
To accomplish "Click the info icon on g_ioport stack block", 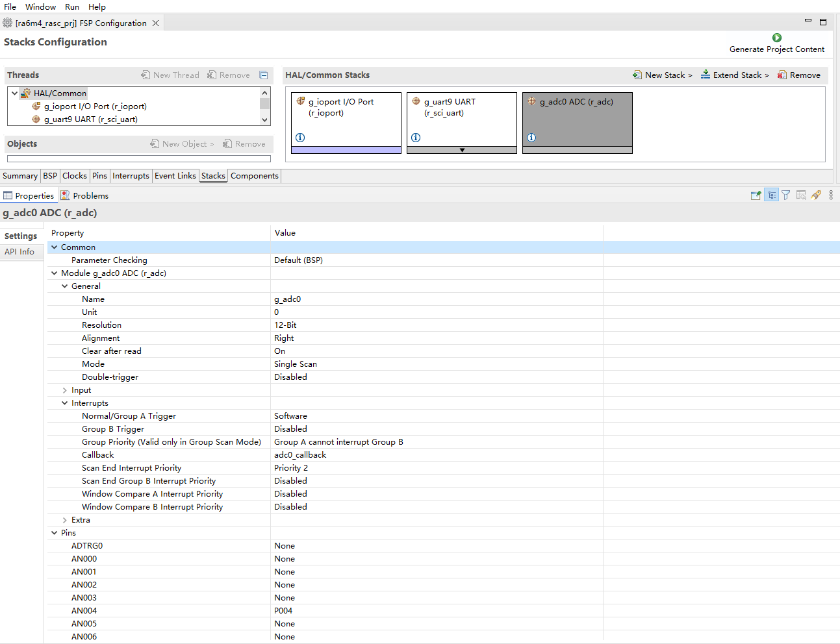I will pyautogui.click(x=300, y=138).
